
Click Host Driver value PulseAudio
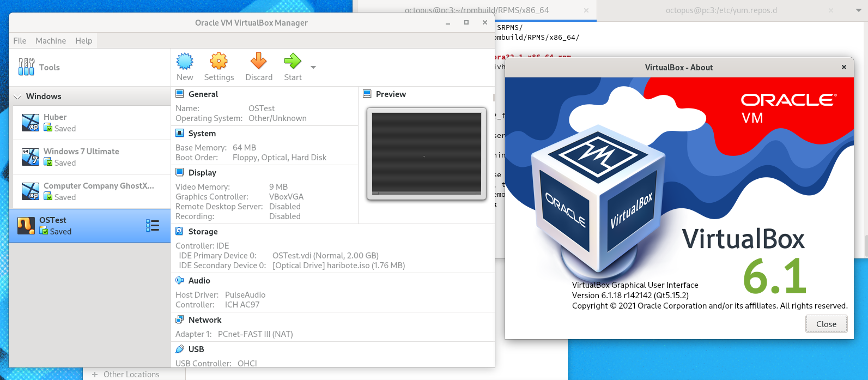tap(245, 295)
